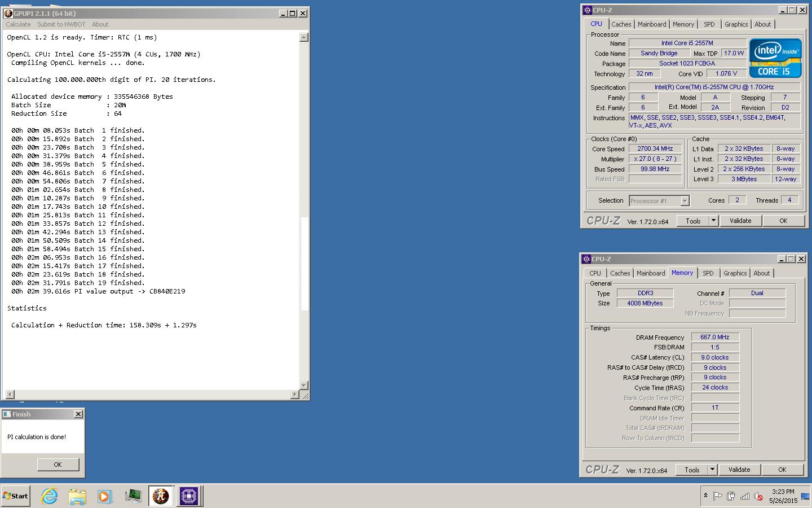The image size is (812, 508).
Task: Click the power plug tray icon
Action: (x=731, y=496)
